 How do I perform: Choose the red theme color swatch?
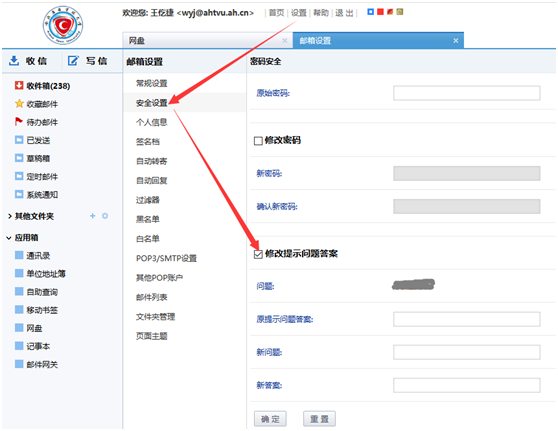[x=380, y=12]
